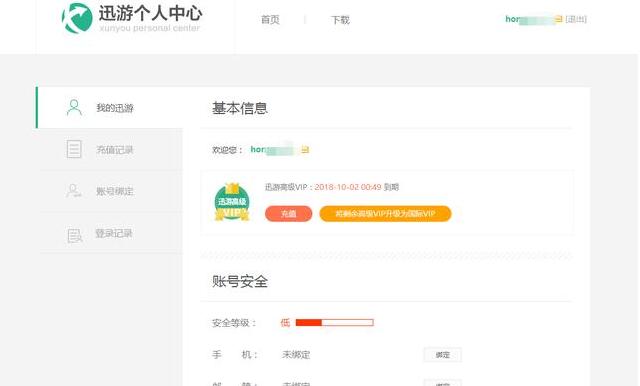Viewport: 640px width, 386px height.
Task: Click the 迅游高级 VIP medal badge
Action: (x=232, y=202)
